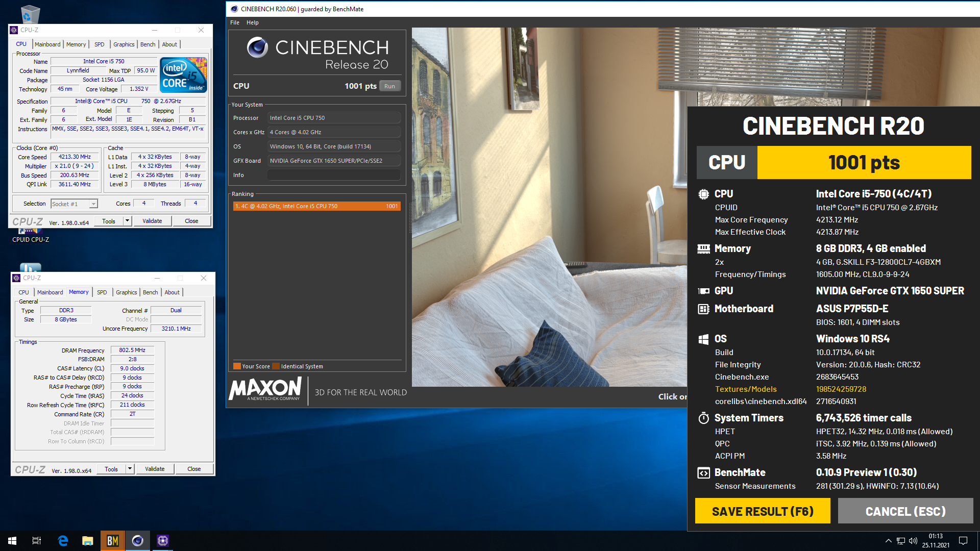Switch to Mainboard tab in top CPU-Z
Image resolution: width=980 pixels, height=551 pixels.
tap(47, 44)
